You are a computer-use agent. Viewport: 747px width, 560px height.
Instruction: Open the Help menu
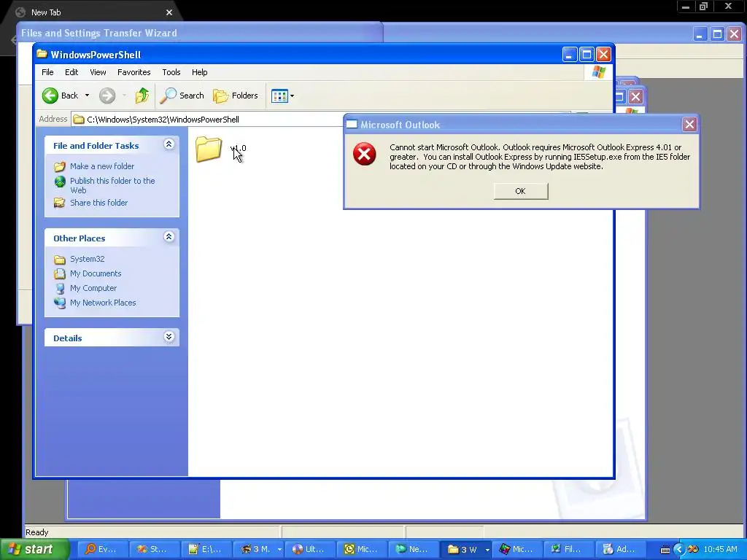point(200,72)
